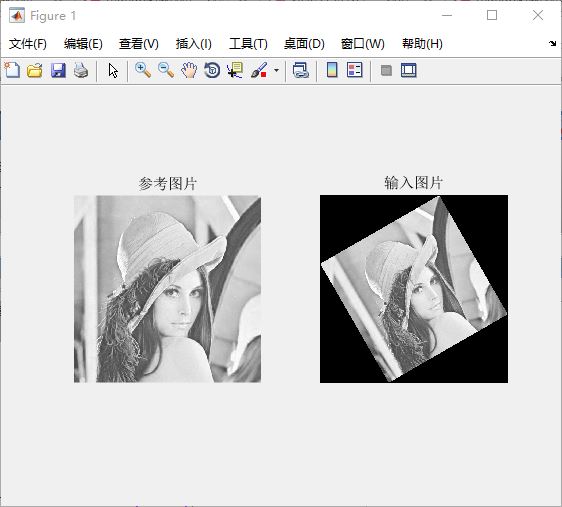The image size is (562, 507).
Task: Insert a Legend from toolbar
Action: tap(355, 70)
